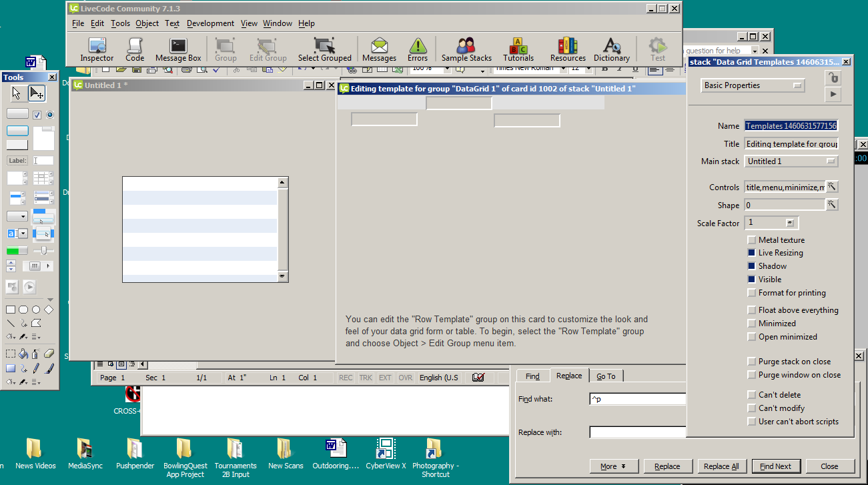Open the Dictionary from the toolbar
868x485 pixels.
click(611, 49)
